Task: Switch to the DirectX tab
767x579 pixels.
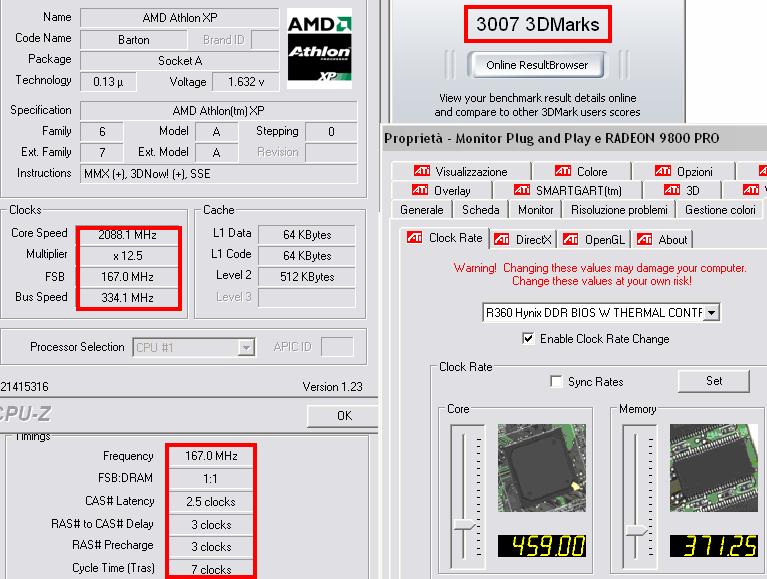Action: click(523, 240)
